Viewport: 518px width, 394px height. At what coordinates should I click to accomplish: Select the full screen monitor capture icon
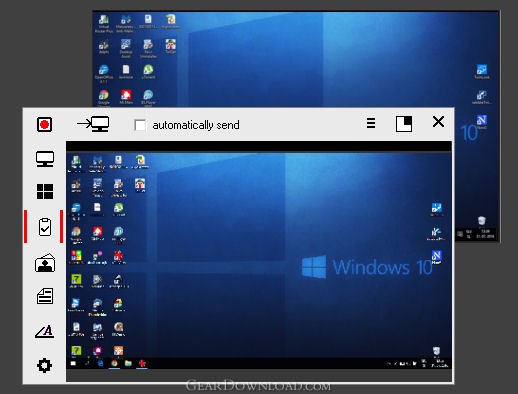(x=45, y=159)
